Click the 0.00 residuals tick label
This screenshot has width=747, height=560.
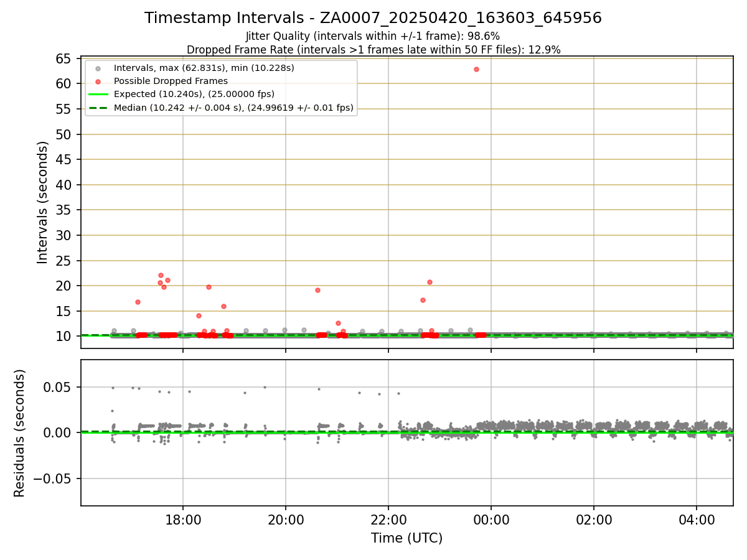59,432
